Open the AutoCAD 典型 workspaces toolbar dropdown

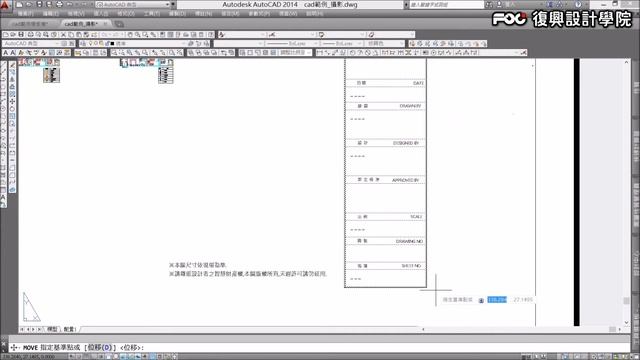(31, 43)
